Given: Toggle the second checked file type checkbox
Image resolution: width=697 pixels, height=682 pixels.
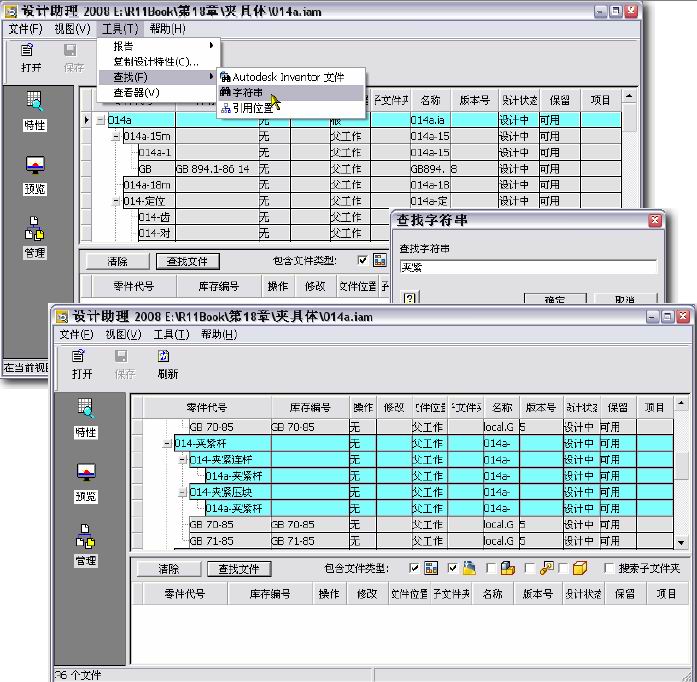Looking at the screenshot, I should click(452, 568).
